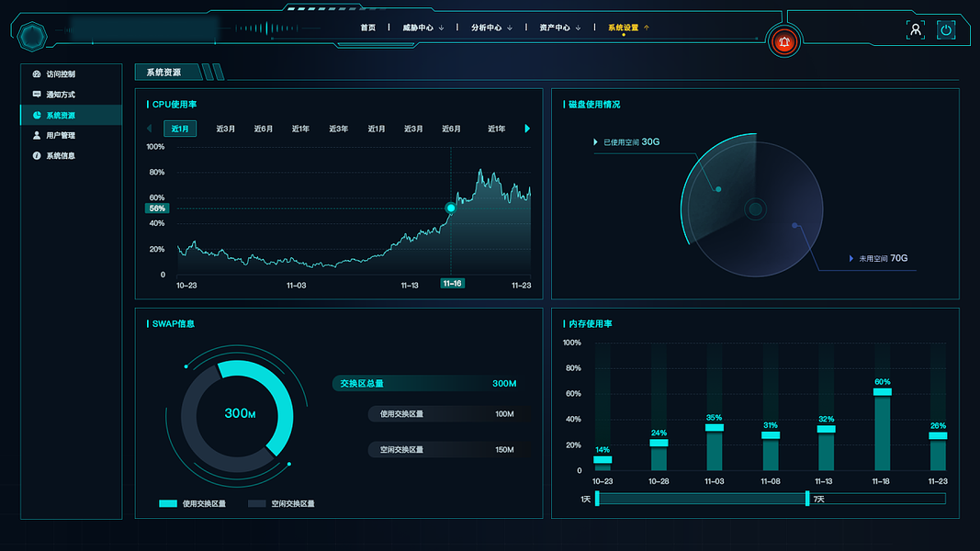The height and width of the screenshot is (551, 980).
Task: Select 系统资源 in the sidebar
Action: pyautogui.click(x=72, y=115)
